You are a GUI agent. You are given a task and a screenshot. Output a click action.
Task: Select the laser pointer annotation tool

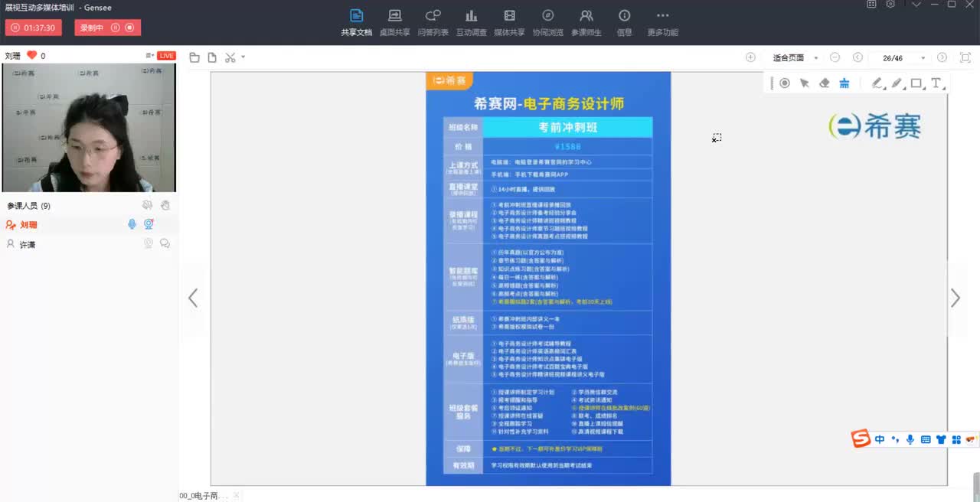pyautogui.click(x=785, y=83)
